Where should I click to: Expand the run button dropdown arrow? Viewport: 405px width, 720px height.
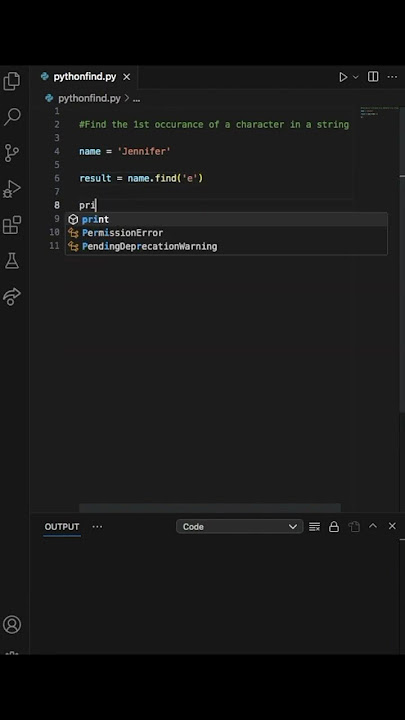tap(355, 77)
